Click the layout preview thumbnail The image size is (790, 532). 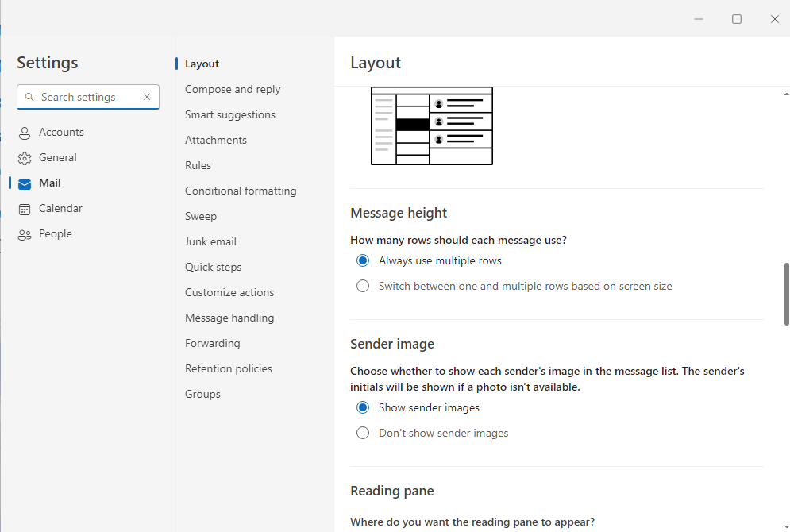coord(432,126)
